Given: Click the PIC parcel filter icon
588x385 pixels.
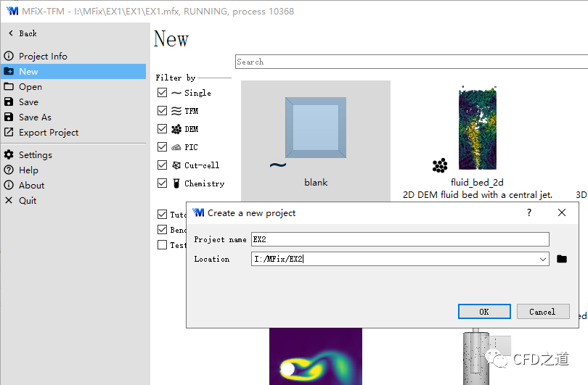Looking at the screenshot, I should point(176,147).
